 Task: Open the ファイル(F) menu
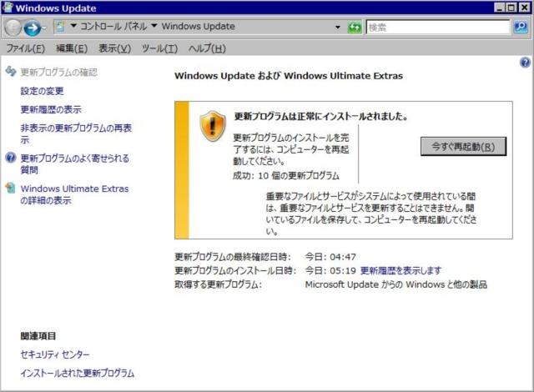point(26,48)
